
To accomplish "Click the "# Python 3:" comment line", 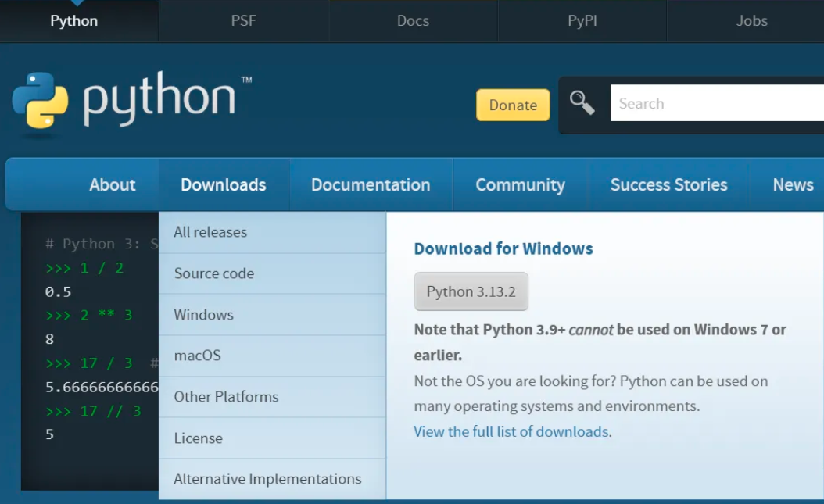I will (x=102, y=244).
